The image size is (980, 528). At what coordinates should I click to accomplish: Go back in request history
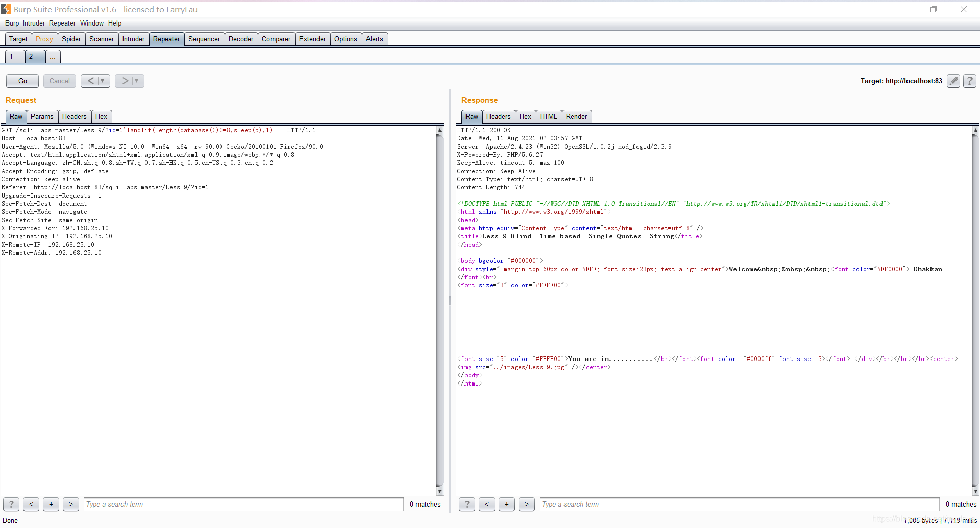90,81
